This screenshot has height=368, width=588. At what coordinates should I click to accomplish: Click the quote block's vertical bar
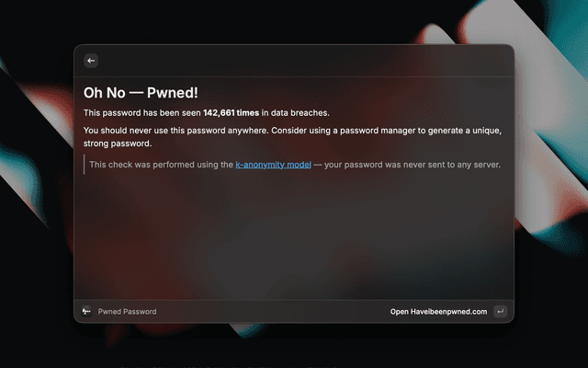click(x=85, y=165)
